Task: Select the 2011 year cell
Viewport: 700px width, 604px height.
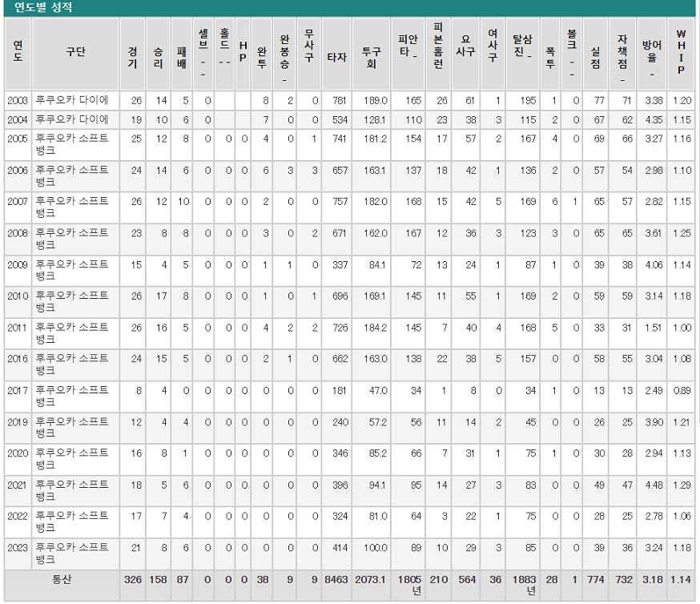Action: point(17,328)
